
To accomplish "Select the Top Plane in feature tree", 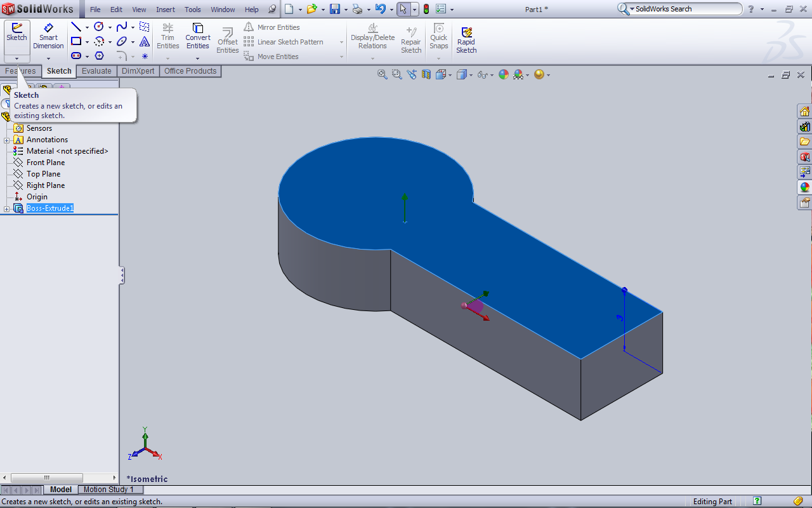I will [x=43, y=174].
